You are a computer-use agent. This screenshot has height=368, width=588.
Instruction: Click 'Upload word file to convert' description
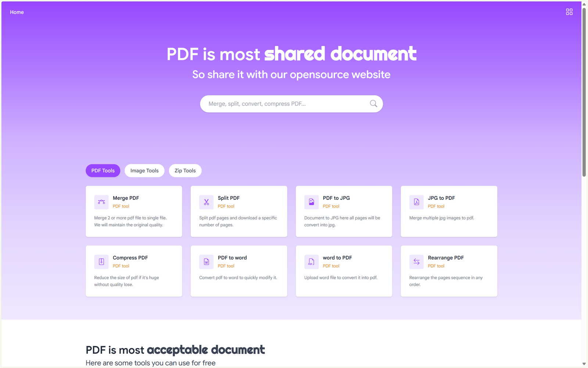(x=341, y=277)
